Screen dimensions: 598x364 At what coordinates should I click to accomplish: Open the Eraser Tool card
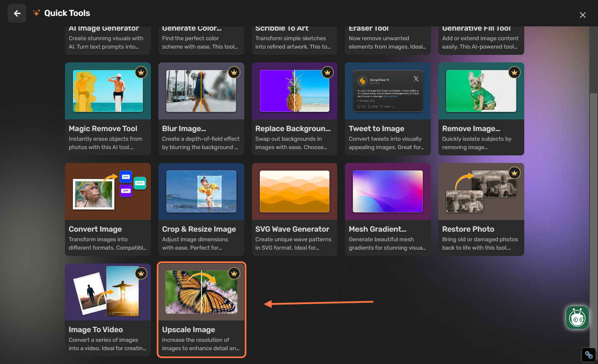click(x=388, y=40)
